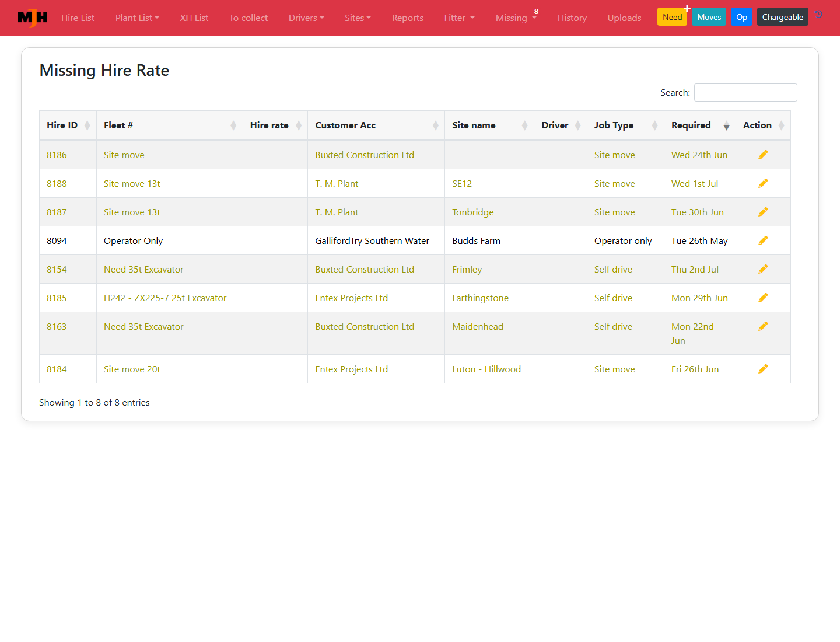Screen dimensions: 840x642
Task: Edit hire 8186 using pencil icon
Action: (763, 155)
